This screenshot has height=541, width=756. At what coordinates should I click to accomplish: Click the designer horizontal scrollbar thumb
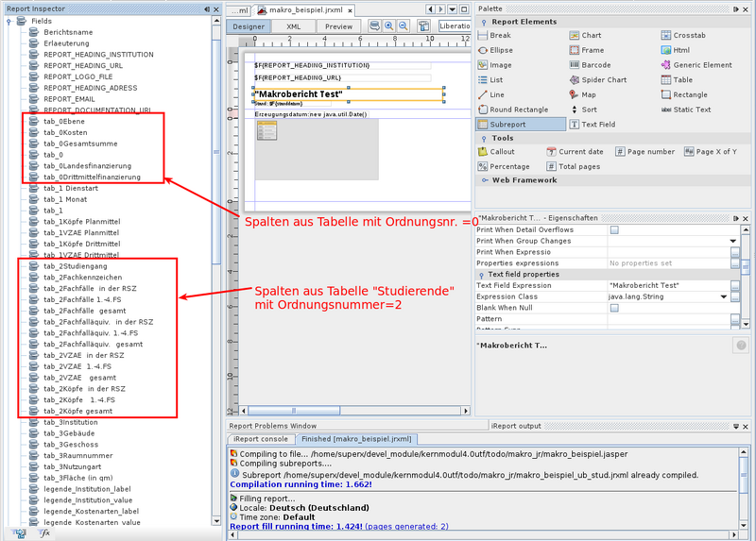coord(294,411)
